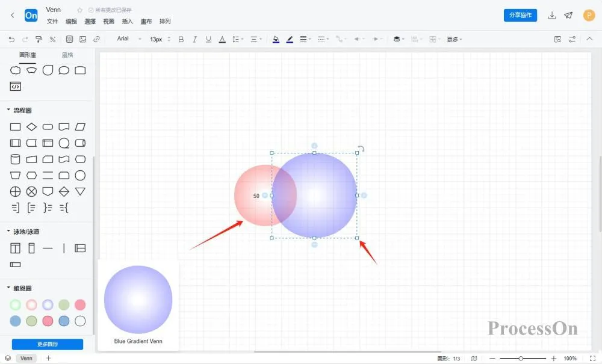Open the 插入 menu
602x364 pixels.
pos(128,22)
